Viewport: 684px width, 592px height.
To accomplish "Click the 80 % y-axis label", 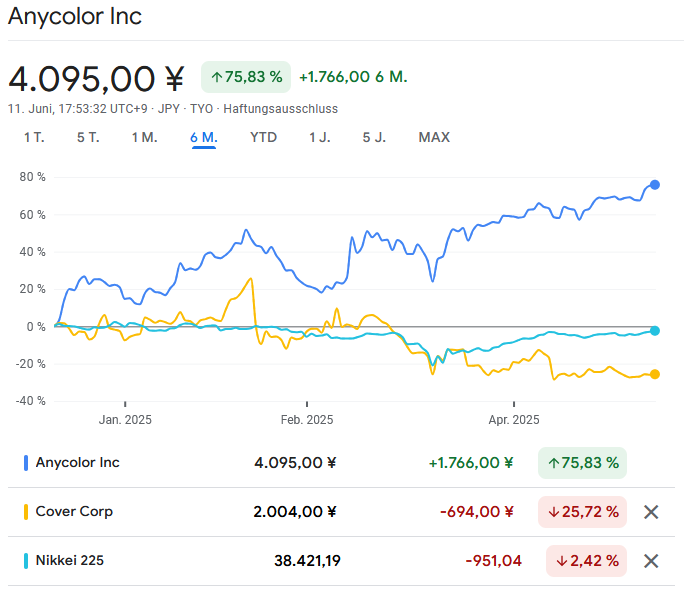I will [32, 177].
